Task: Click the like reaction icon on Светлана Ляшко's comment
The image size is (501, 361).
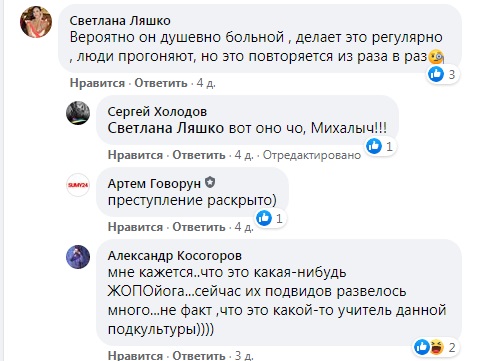Action: click(436, 74)
